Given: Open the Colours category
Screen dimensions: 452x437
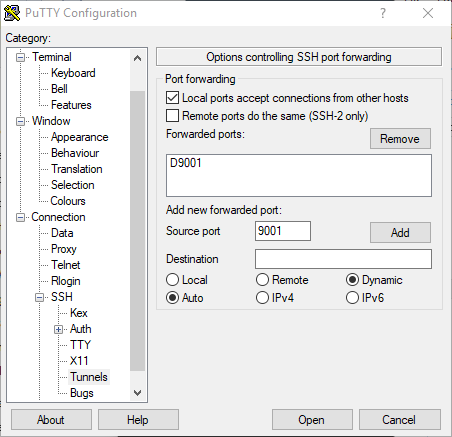Looking at the screenshot, I should pyautogui.click(x=68, y=201).
